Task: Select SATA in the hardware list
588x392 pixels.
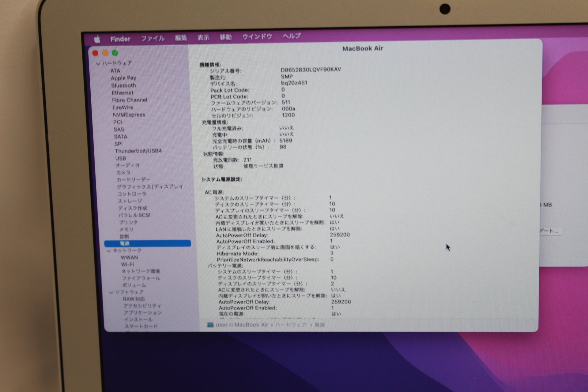Action: click(x=120, y=137)
